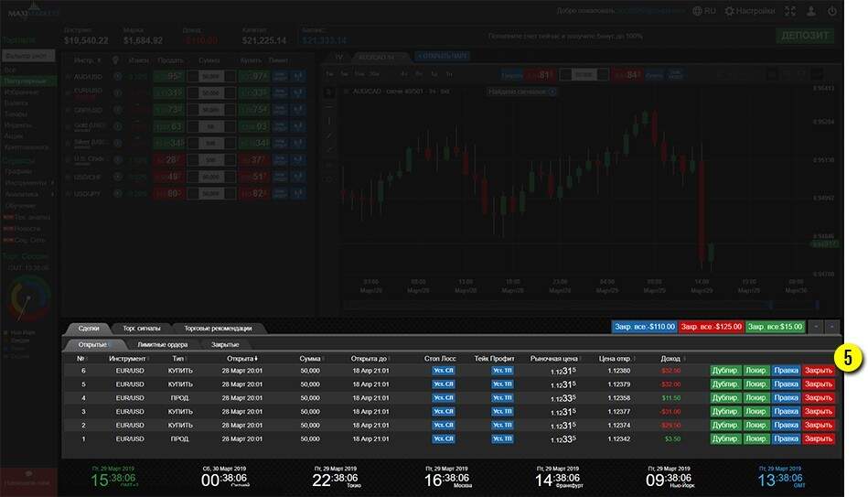This screenshot has width=868, height=497.
Task: Click blue Закр. все -$110.00 button
Action: [x=644, y=327]
